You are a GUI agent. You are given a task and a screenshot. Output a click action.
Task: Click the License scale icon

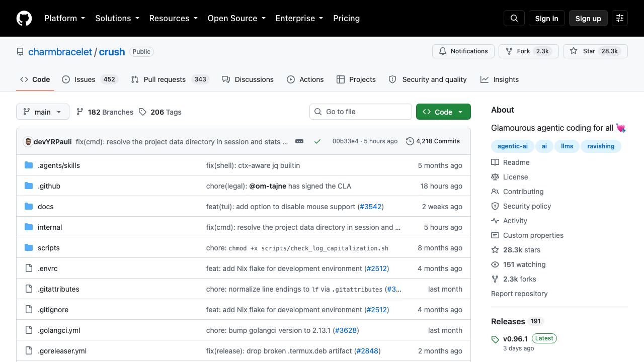tap(495, 177)
